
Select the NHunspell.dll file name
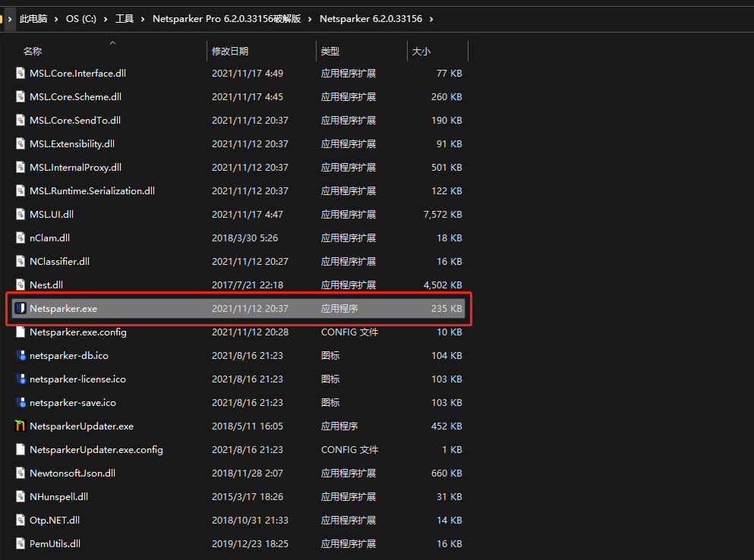[x=58, y=496]
